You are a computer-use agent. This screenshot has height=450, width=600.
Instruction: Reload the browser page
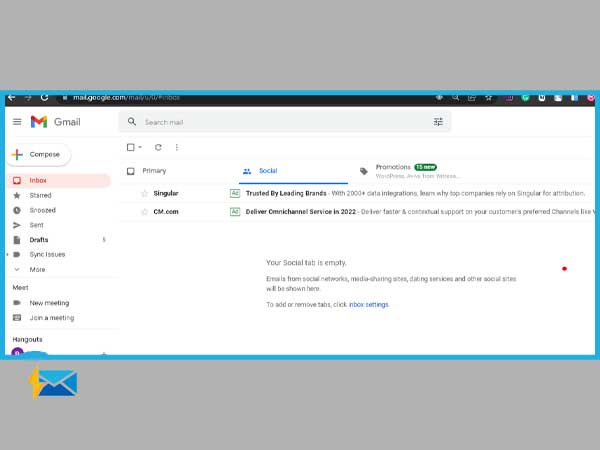pos(44,98)
